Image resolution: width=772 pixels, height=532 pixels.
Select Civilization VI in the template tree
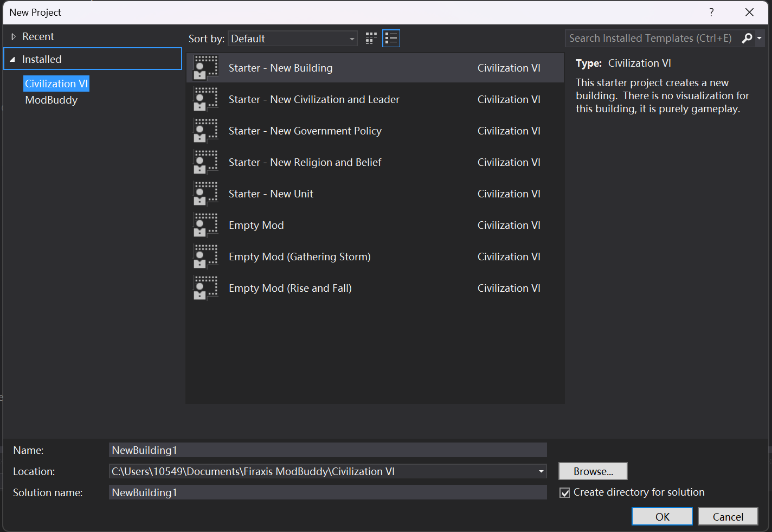pos(56,84)
